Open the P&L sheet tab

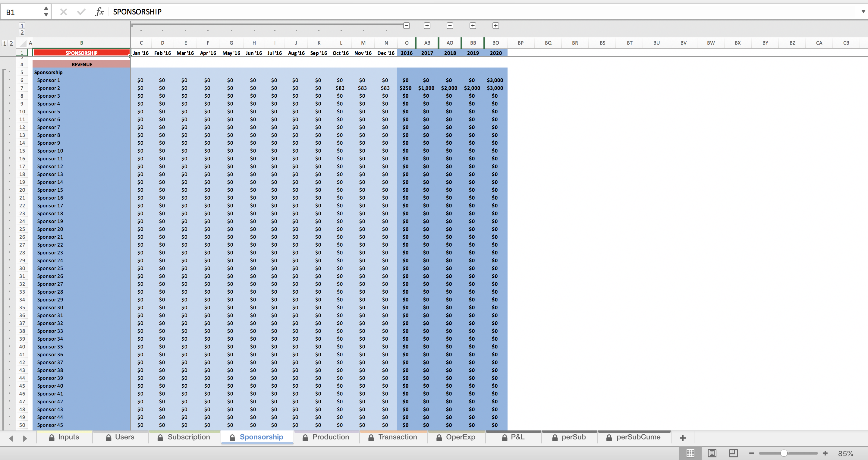513,437
